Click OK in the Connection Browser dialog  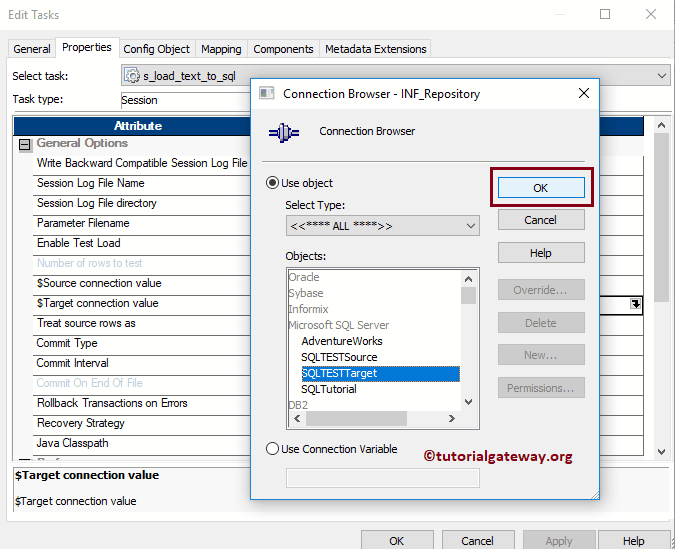(x=541, y=188)
